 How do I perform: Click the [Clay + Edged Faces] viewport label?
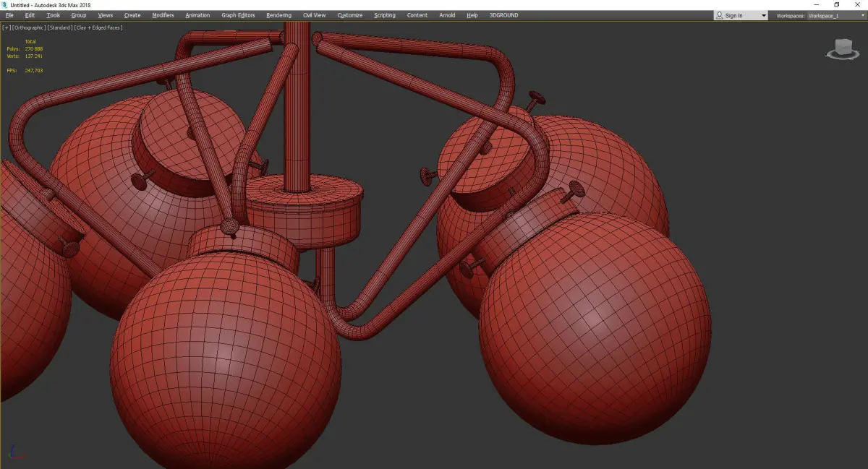pos(97,27)
